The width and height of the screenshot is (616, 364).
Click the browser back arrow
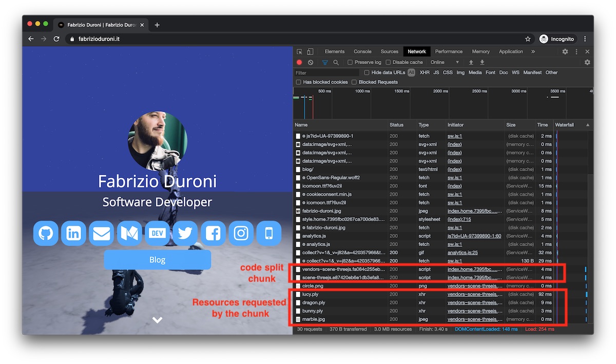[31, 39]
